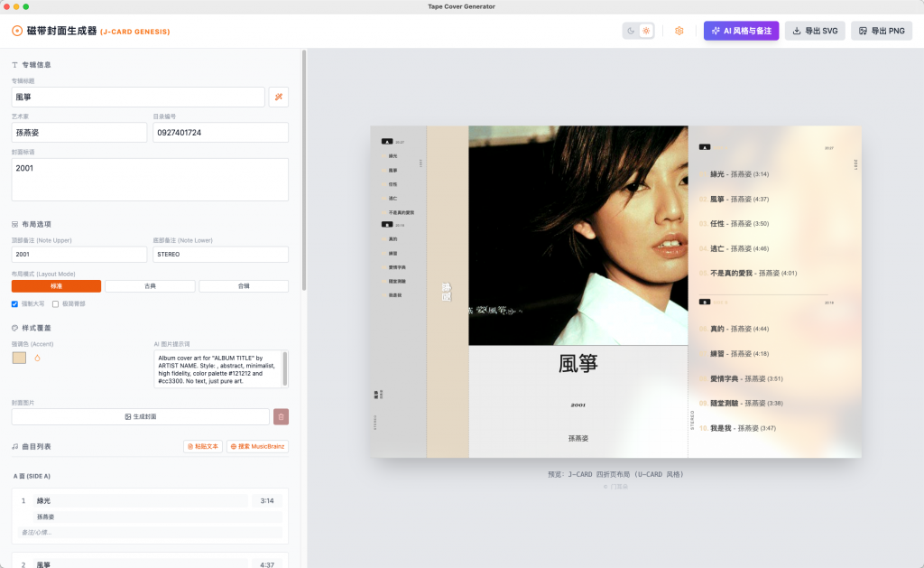
Task: Click the AI 风格与备注 button
Action: coord(741,31)
